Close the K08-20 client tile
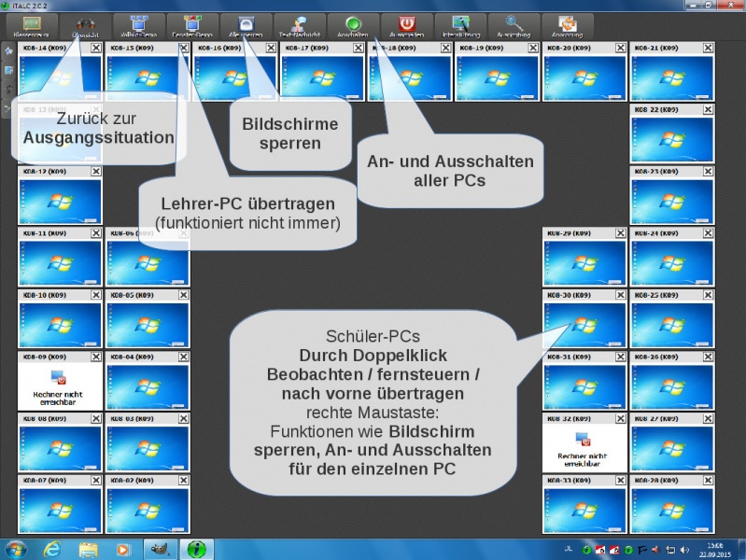Viewport: 746px width, 560px height. pos(621,48)
